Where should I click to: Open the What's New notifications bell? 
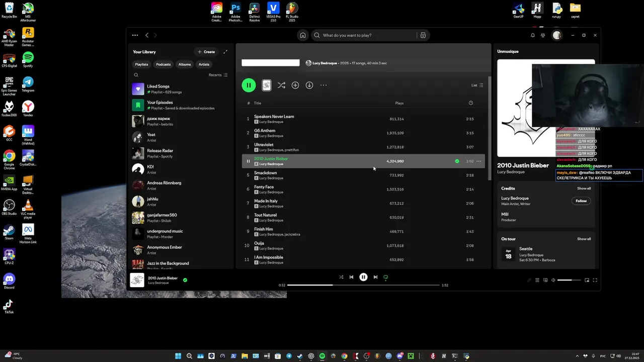click(x=533, y=35)
